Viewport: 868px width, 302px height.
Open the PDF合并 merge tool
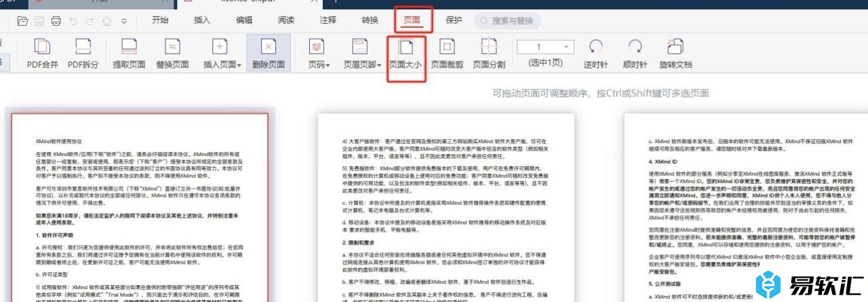[x=43, y=54]
